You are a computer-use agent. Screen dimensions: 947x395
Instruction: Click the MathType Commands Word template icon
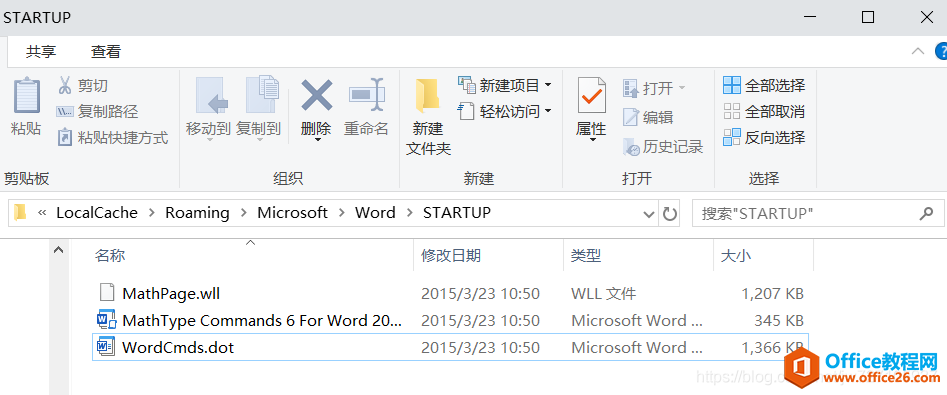pos(106,320)
